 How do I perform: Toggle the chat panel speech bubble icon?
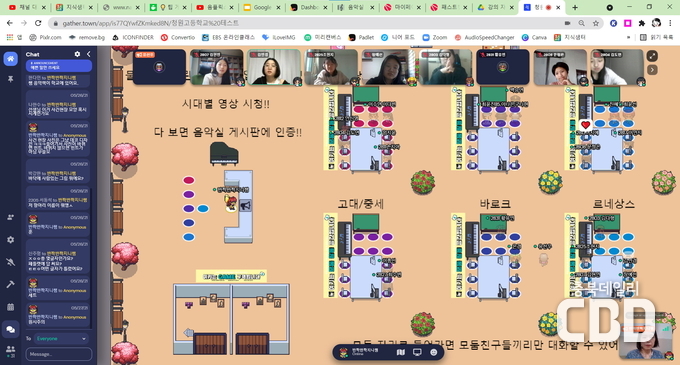(x=10, y=329)
